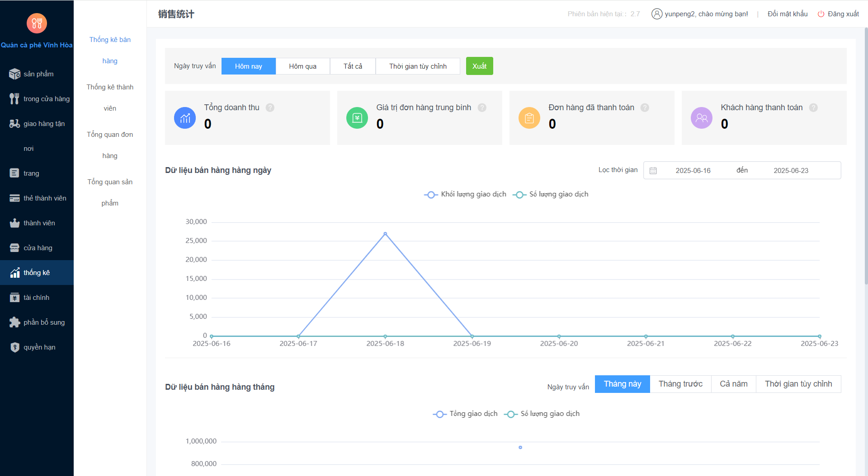The image size is (868, 476).
Task: Open the calendar date range picker
Action: click(653, 171)
